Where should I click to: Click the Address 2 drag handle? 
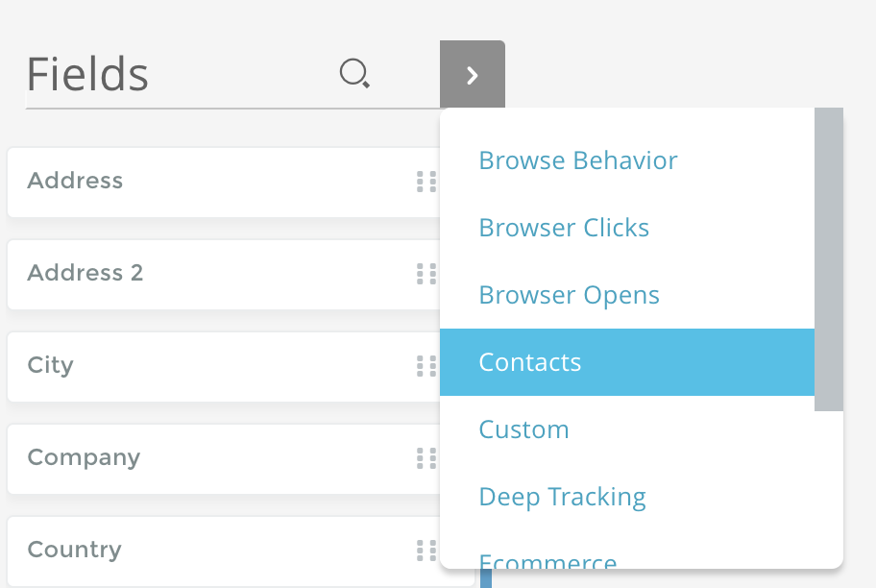click(426, 274)
